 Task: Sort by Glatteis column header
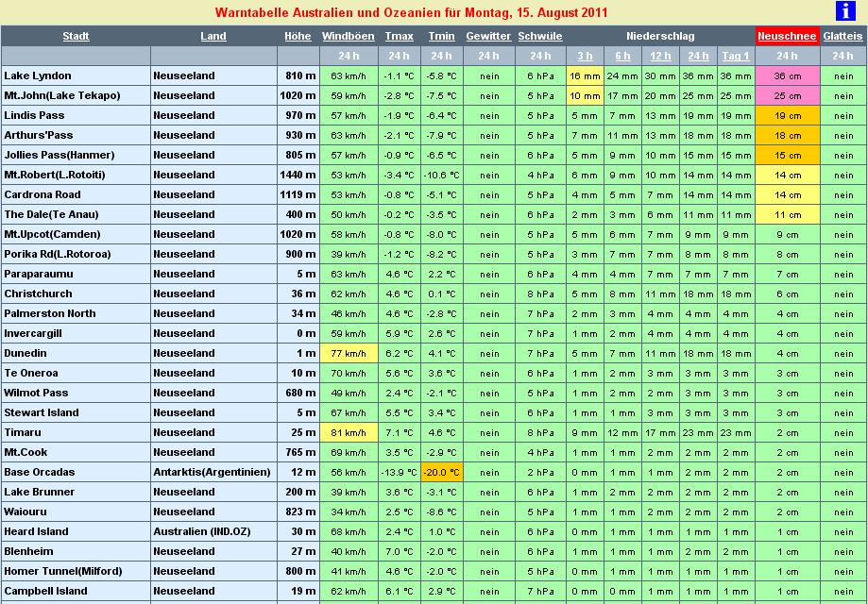(842, 36)
